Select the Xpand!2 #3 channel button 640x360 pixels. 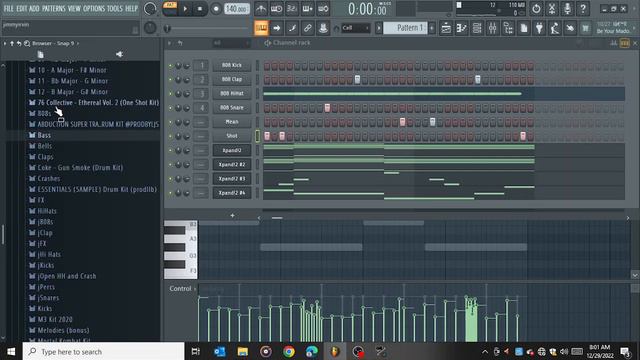click(232, 179)
